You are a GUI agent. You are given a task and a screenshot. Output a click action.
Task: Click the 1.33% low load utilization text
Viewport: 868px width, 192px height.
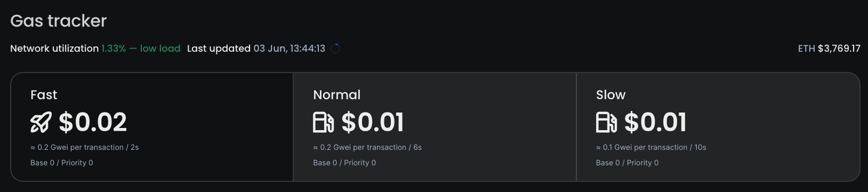141,49
